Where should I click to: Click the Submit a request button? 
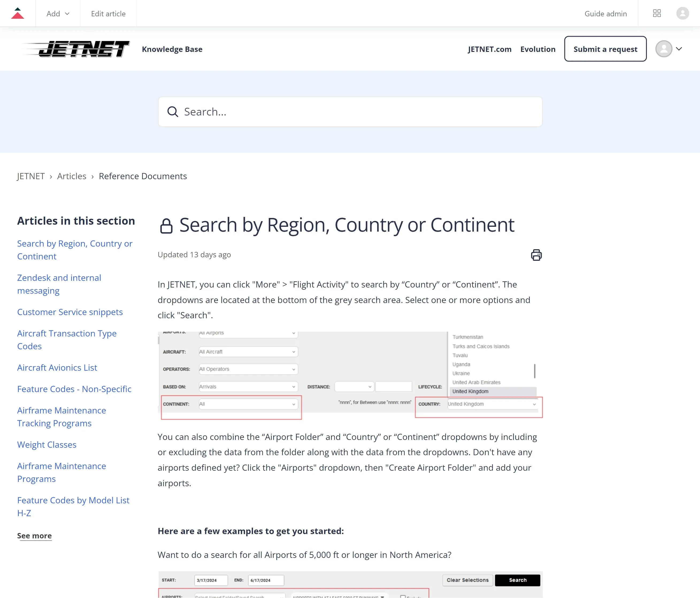tap(605, 49)
